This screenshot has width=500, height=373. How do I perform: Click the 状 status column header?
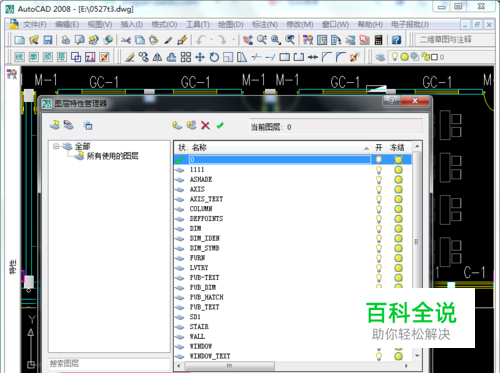[x=182, y=148]
